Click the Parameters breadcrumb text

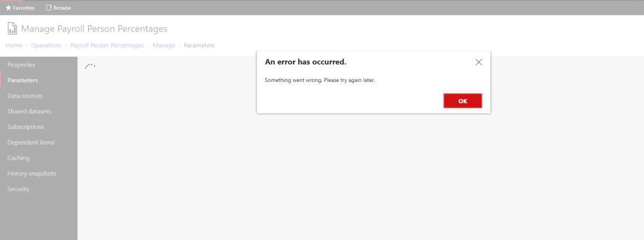199,46
